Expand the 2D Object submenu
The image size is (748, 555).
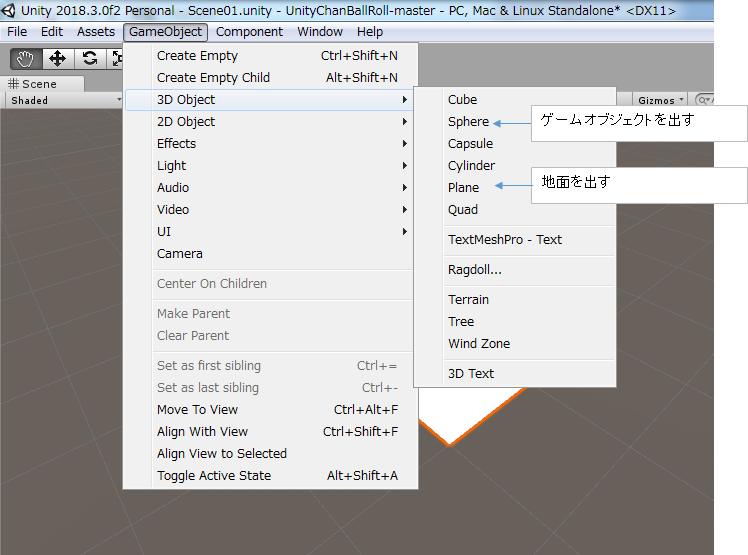tap(271, 122)
